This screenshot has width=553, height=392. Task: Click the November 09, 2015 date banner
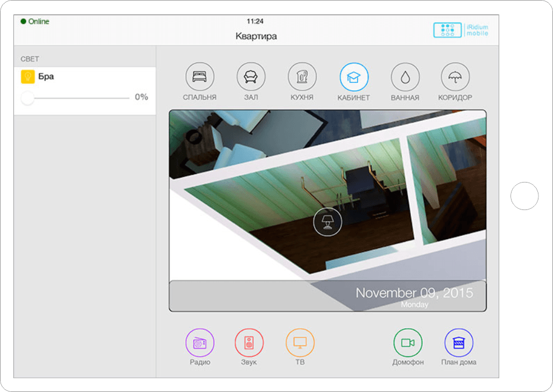pyautogui.click(x=414, y=293)
